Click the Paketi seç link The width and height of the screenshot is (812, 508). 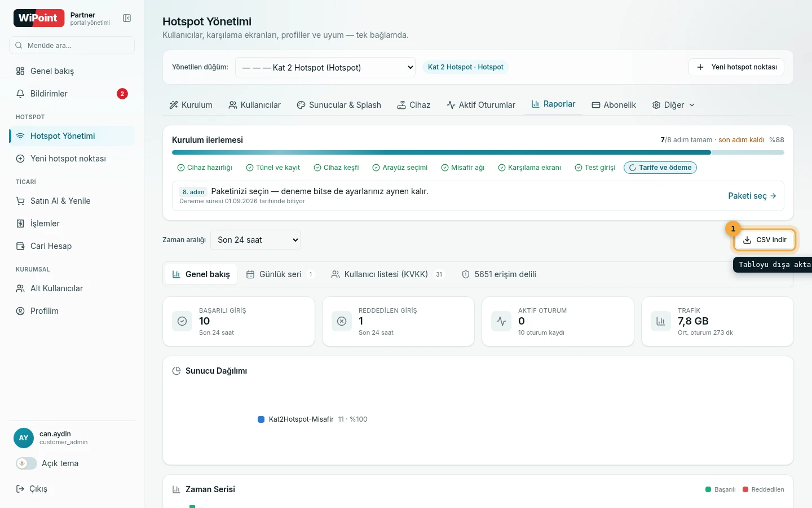click(752, 196)
